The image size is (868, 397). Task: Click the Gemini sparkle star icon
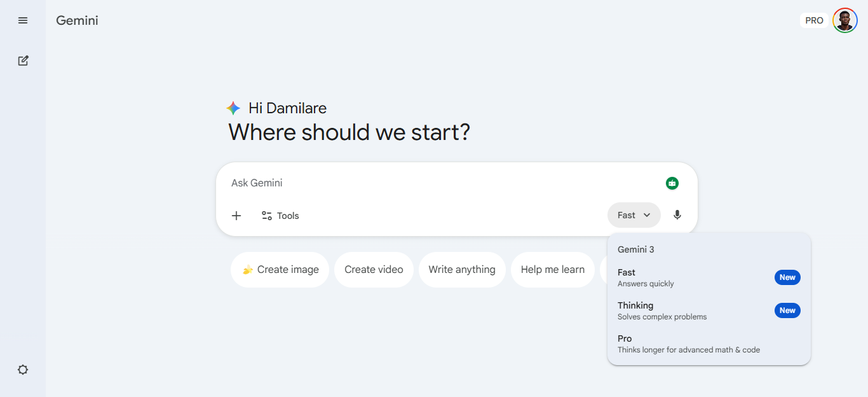pos(233,108)
